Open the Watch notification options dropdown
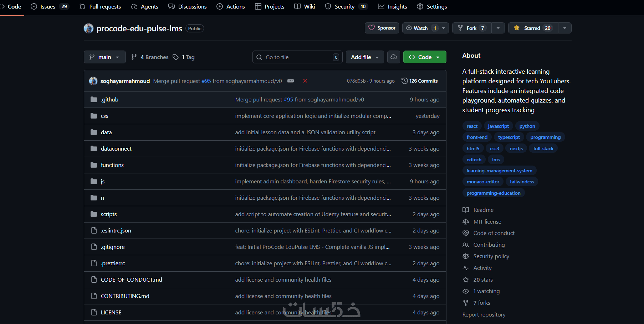 444,28
